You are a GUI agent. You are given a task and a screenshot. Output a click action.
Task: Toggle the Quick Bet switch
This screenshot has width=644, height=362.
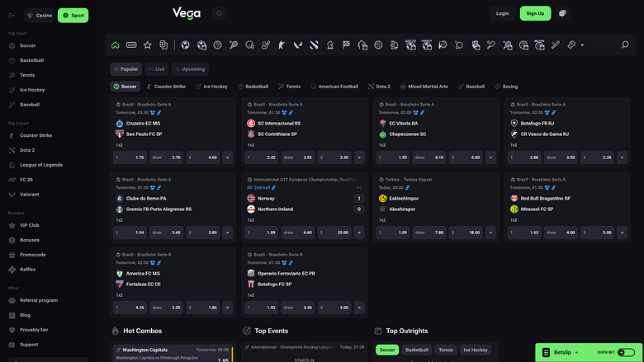(x=626, y=352)
